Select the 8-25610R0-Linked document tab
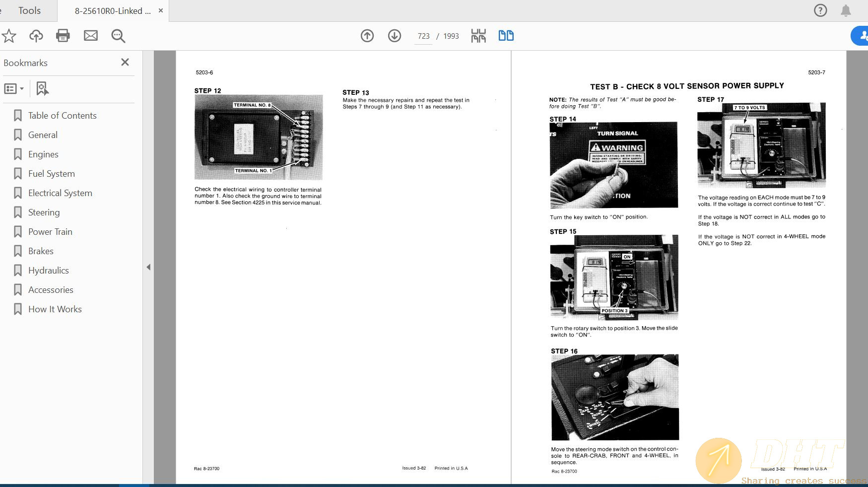 pyautogui.click(x=113, y=11)
